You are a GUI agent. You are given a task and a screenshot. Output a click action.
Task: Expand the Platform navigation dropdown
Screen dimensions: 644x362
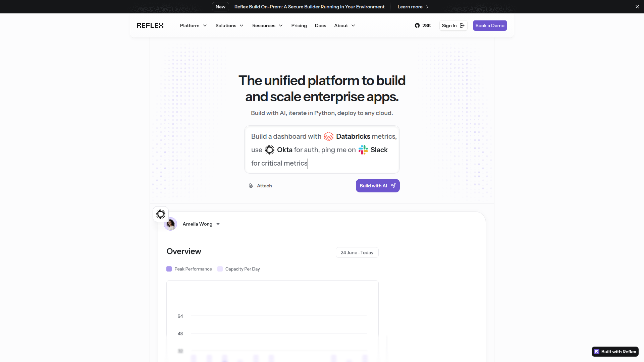(x=193, y=26)
